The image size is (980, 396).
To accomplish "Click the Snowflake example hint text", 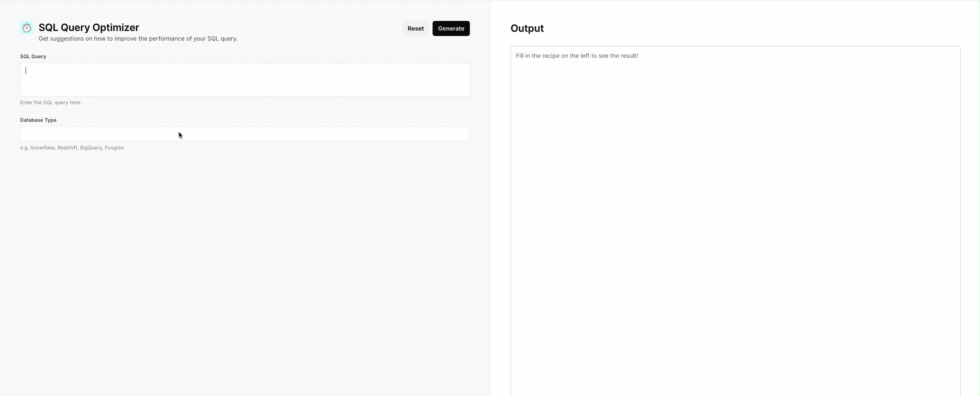I will (x=72, y=147).
